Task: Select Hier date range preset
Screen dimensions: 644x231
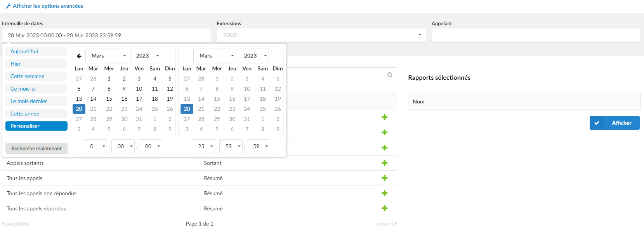Action: coord(36,64)
